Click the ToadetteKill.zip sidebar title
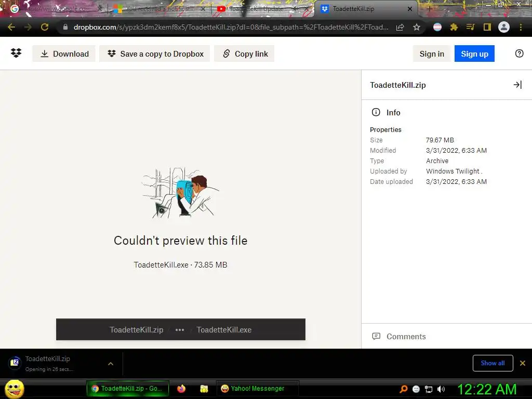 pyautogui.click(x=397, y=85)
